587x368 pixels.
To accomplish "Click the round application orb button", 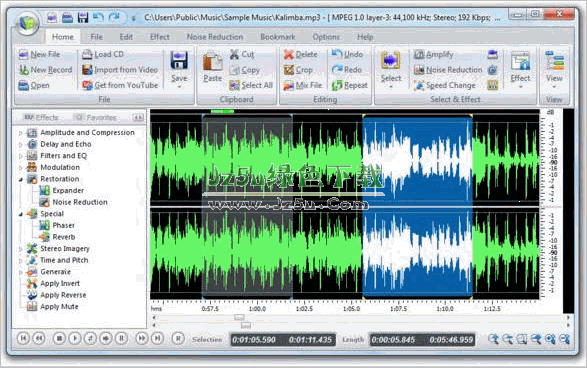I will point(27,23).
